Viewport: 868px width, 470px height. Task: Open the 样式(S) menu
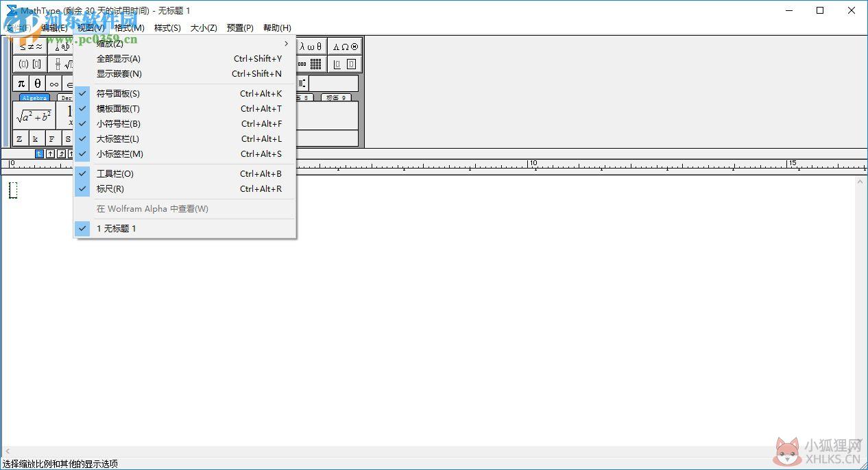coord(167,28)
